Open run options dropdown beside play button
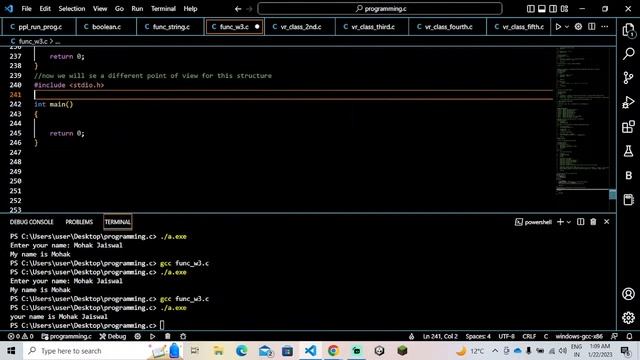The image size is (640, 360). (567, 27)
